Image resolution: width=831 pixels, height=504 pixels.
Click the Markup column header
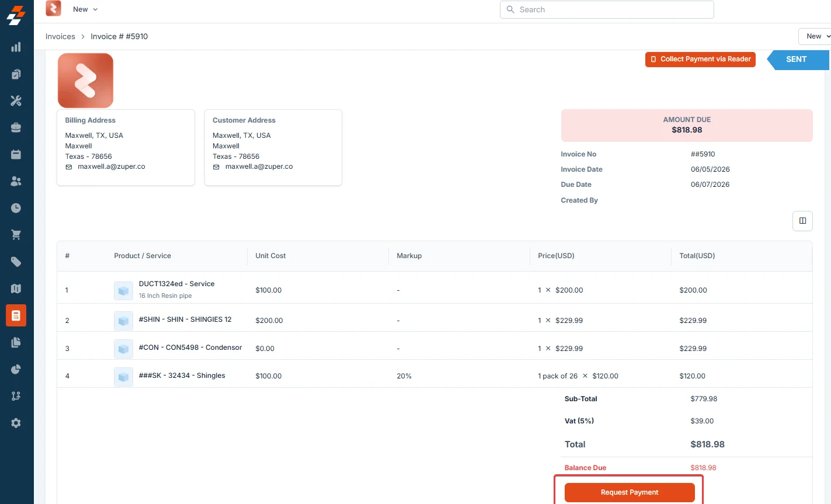click(409, 256)
